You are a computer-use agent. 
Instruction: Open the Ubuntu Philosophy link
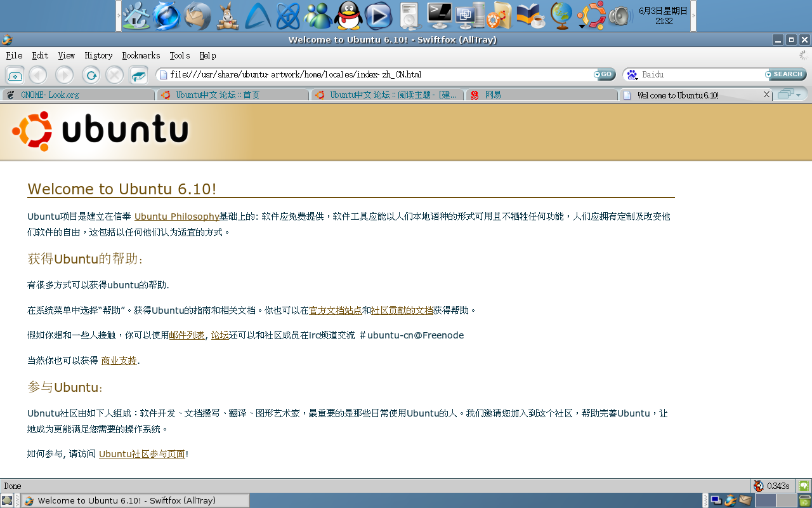(x=177, y=217)
